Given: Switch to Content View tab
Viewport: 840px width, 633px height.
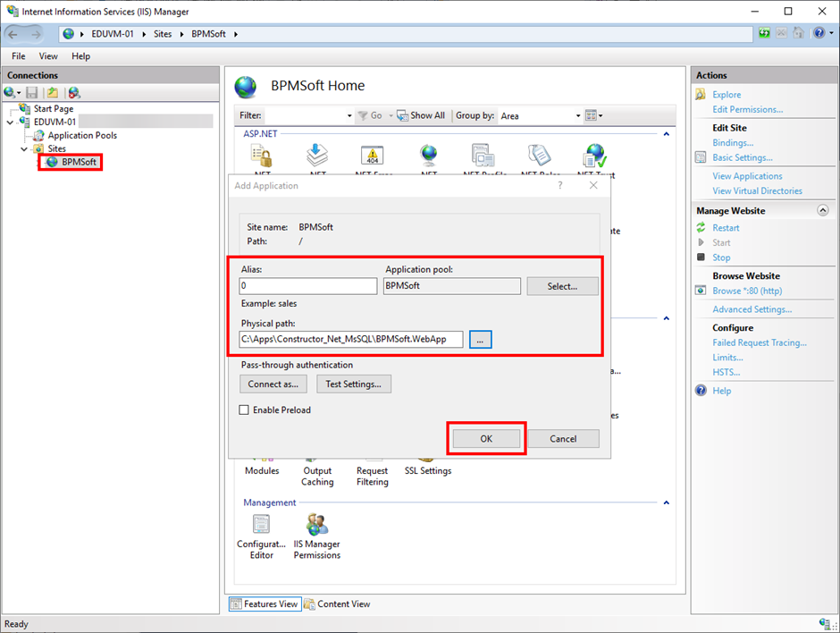Looking at the screenshot, I should pos(338,604).
